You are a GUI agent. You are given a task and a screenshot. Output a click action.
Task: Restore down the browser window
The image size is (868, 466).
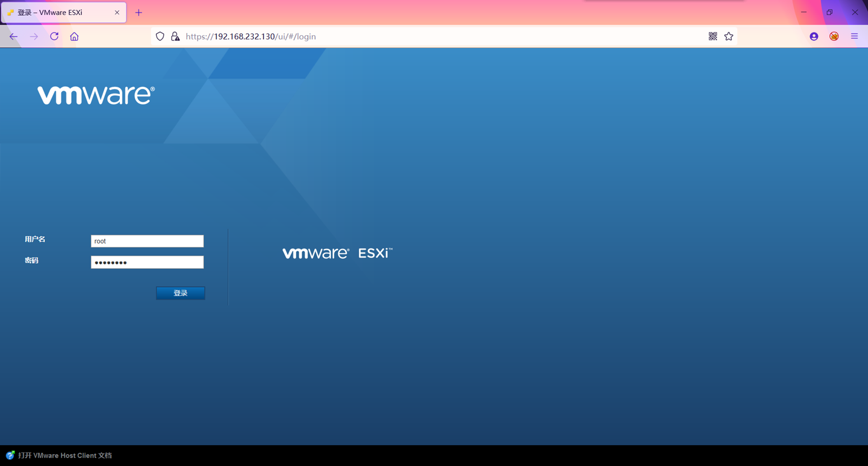click(x=829, y=12)
